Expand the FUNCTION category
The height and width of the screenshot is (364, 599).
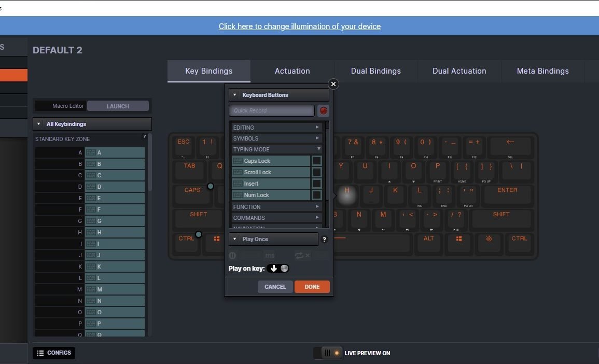(x=276, y=207)
